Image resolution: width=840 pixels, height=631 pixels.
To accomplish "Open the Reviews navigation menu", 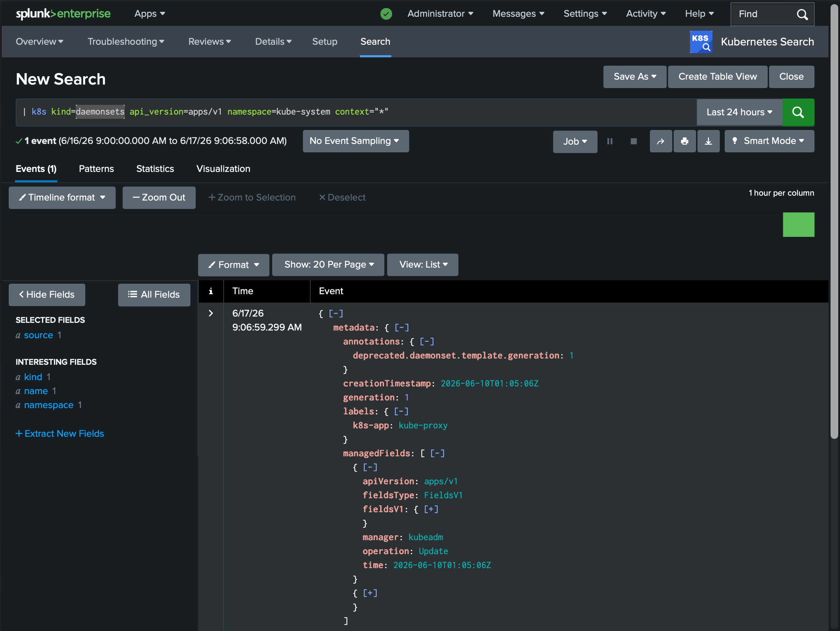I will [x=210, y=42].
